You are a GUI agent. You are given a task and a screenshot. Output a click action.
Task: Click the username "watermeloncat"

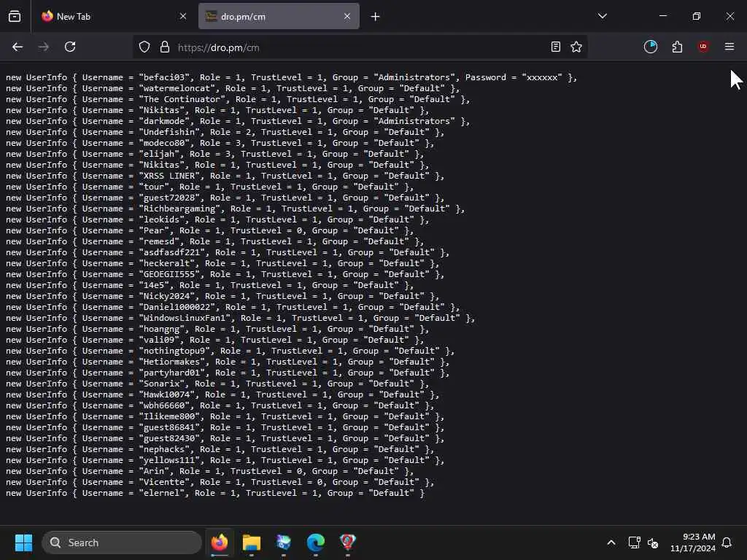point(179,88)
